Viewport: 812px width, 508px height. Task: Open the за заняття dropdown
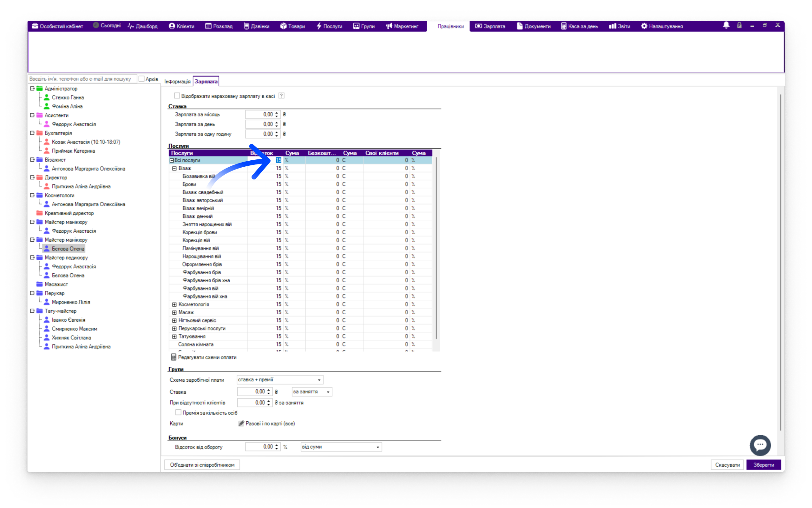coord(312,392)
